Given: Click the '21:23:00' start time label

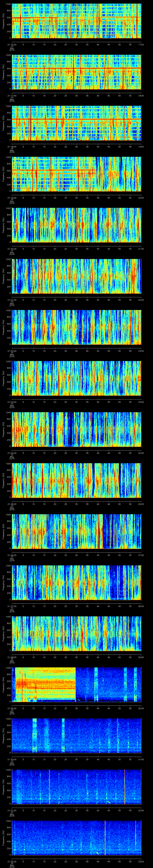Looking at the screenshot, I should point(12,402).
